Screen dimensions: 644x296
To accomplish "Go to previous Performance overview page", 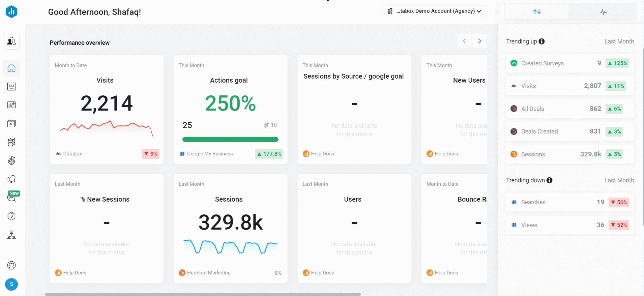I will tap(464, 41).
